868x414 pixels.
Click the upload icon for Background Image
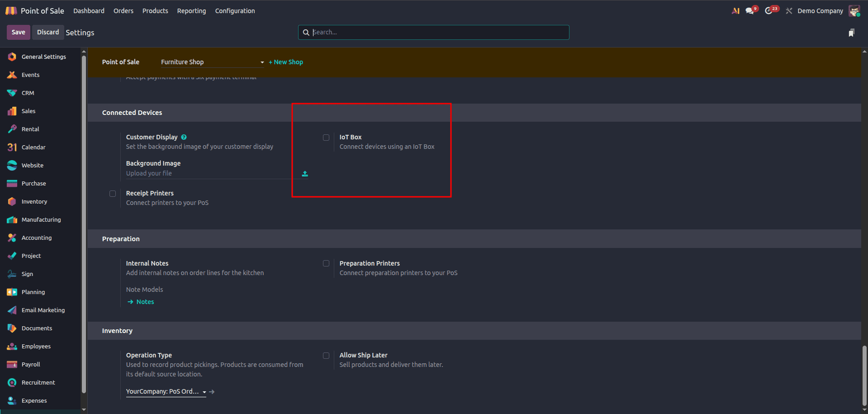305,174
